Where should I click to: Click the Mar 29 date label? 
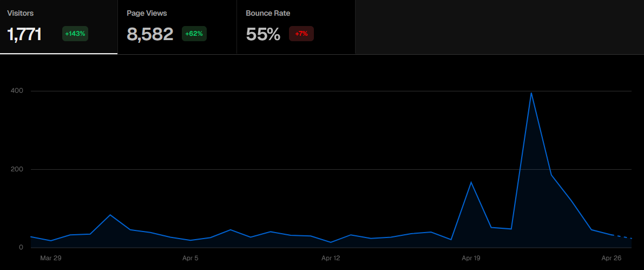(x=51, y=258)
